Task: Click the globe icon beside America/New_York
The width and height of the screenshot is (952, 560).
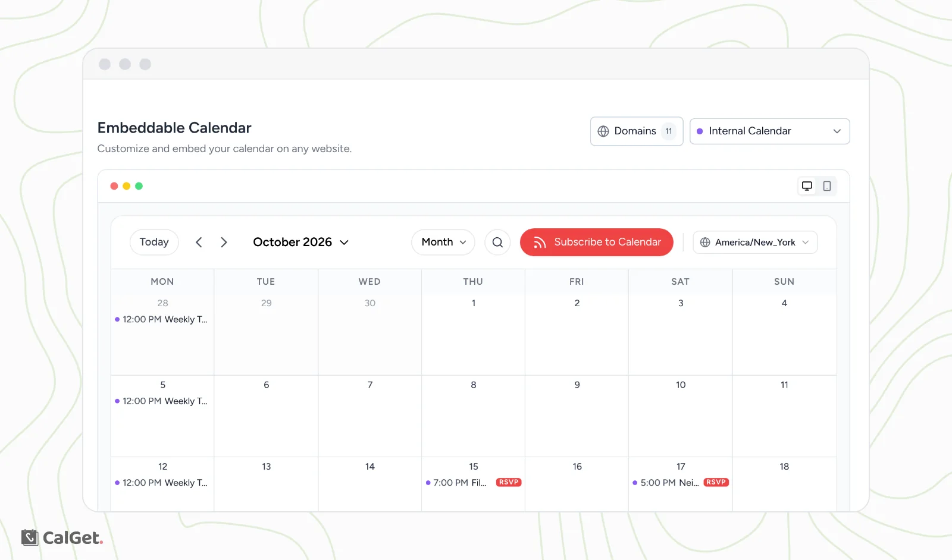Action: (x=705, y=243)
